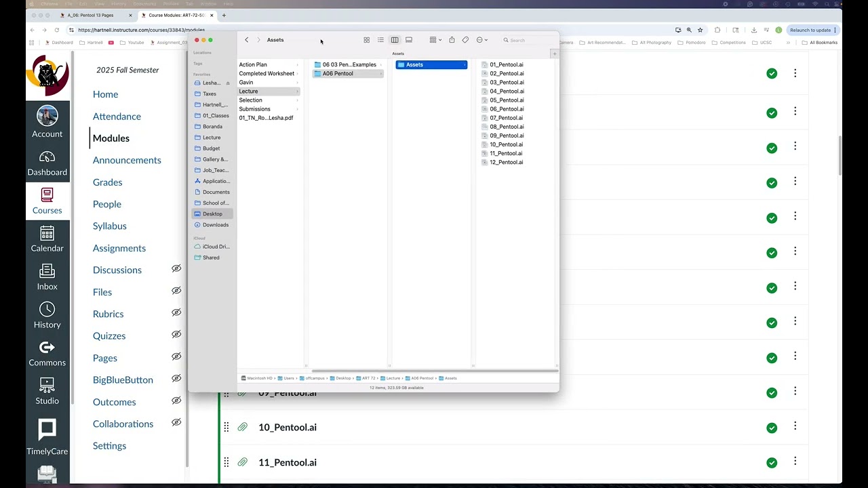Click the Finder Search field

(528, 40)
